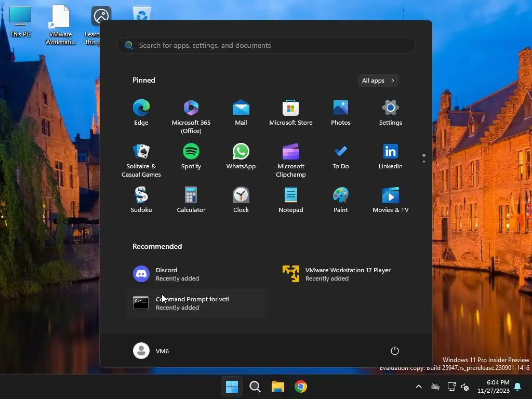Open the clock and date flyout
The height and width of the screenshot is (399, 532).
pos(494,387)
